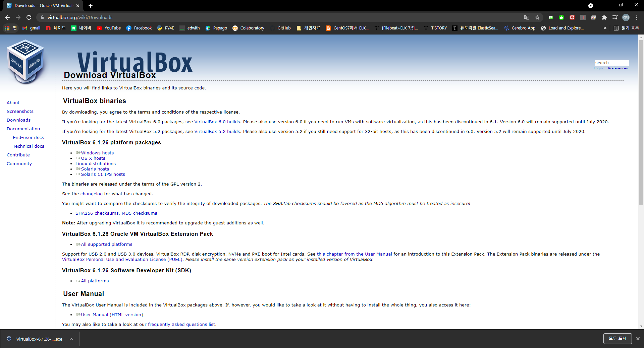Click the address bar URL
644x348 pixels.
tap(80, 17)
